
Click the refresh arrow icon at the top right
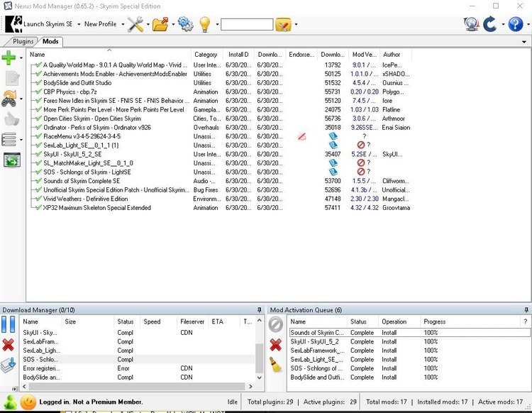pos(490,24)
